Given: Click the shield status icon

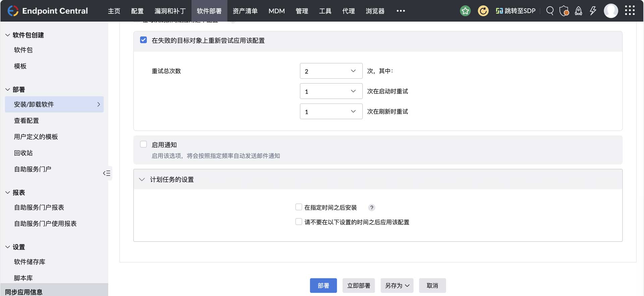Looking at the screenshot, I should coord(564,11).
